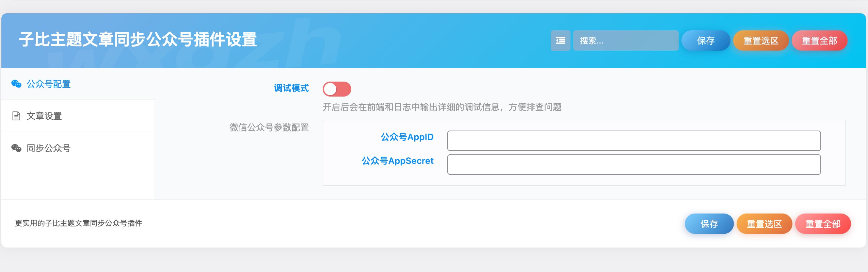This screenshot has height=272, width=868.
Task: Click the footer 保存 button
Action: click(x=709, y=224)
